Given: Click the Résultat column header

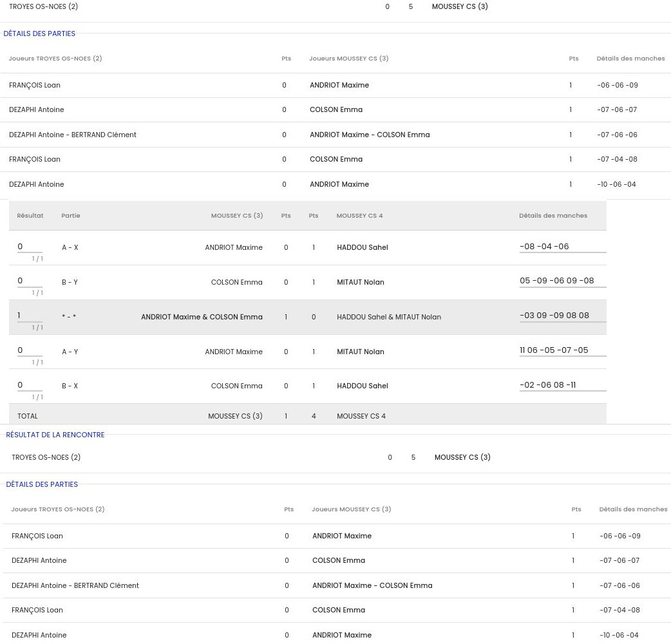Looking at the screenshot, I should coord(30,216).
